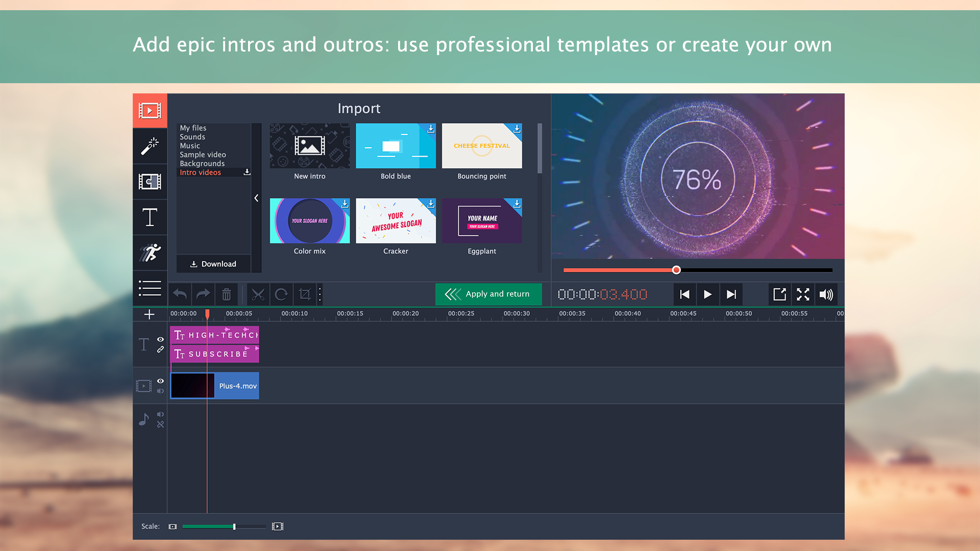
Task: Click the undo arrow in the toolbar
Action: pyautogui.click(x=179, y=294)
